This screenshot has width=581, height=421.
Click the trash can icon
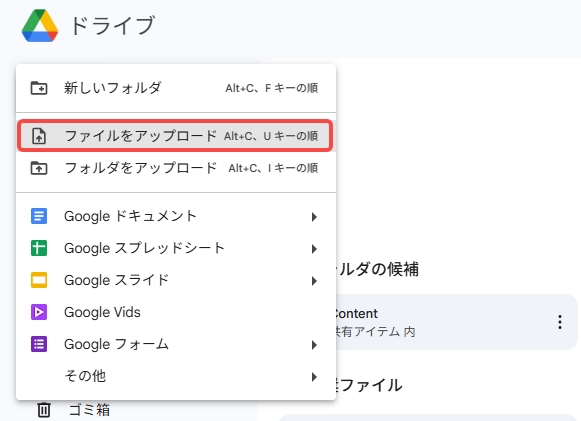44,410
